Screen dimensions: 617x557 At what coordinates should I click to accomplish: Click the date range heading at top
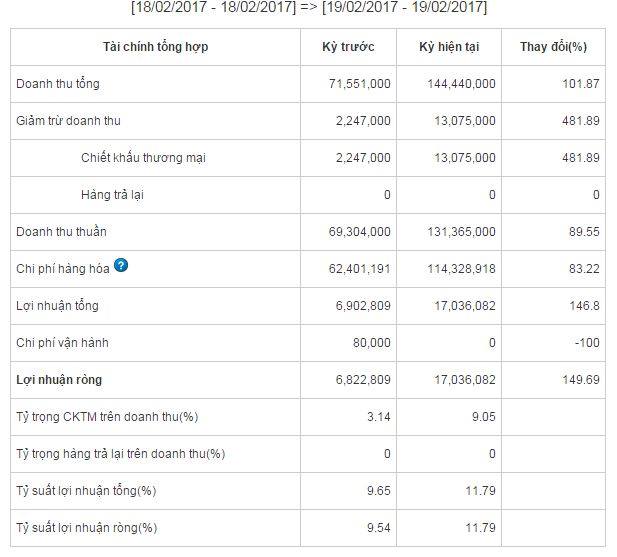(x=309, y=8)
